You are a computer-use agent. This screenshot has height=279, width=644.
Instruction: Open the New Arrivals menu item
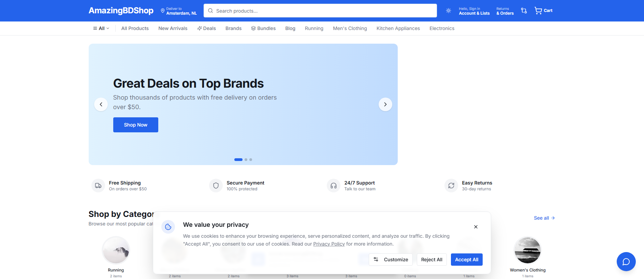click(173, 28)
